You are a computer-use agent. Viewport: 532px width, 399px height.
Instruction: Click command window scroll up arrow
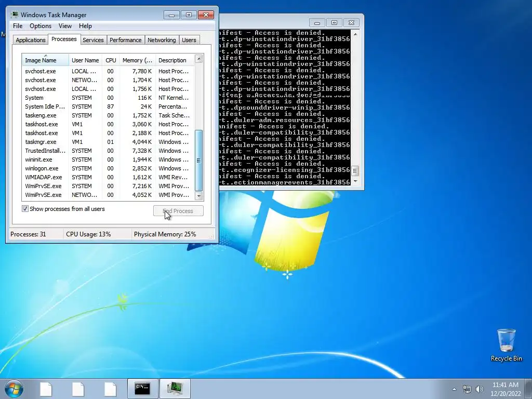[x=355, y=34]
